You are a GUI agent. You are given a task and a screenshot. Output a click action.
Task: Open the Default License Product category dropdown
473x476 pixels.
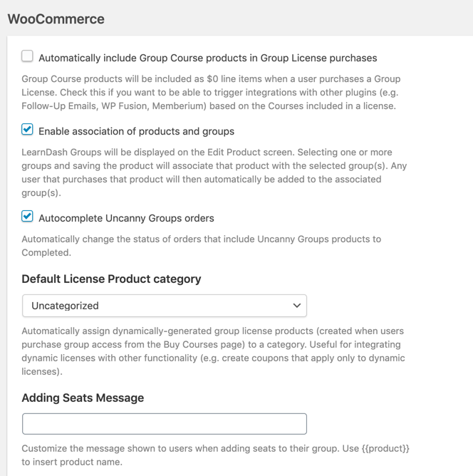pos(164,306)
